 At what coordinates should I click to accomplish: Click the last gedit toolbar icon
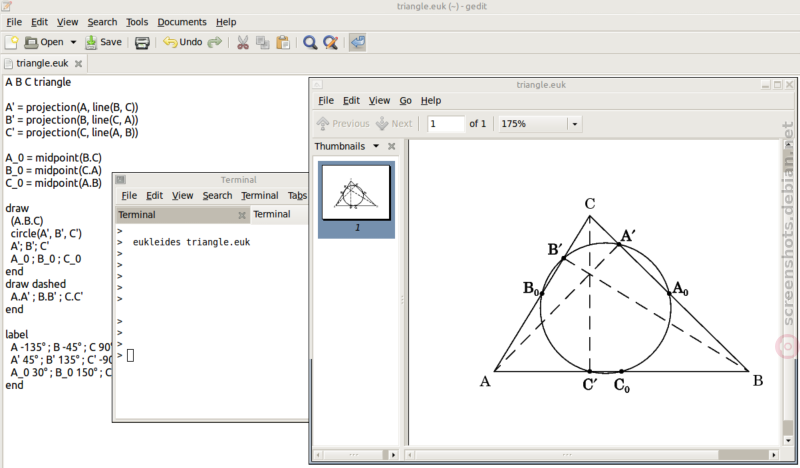pyautogui.click(x=358, y=42)
